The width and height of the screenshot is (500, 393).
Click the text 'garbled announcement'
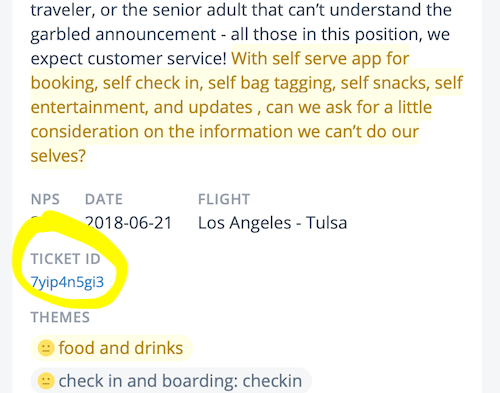click(x=123, y=35)
